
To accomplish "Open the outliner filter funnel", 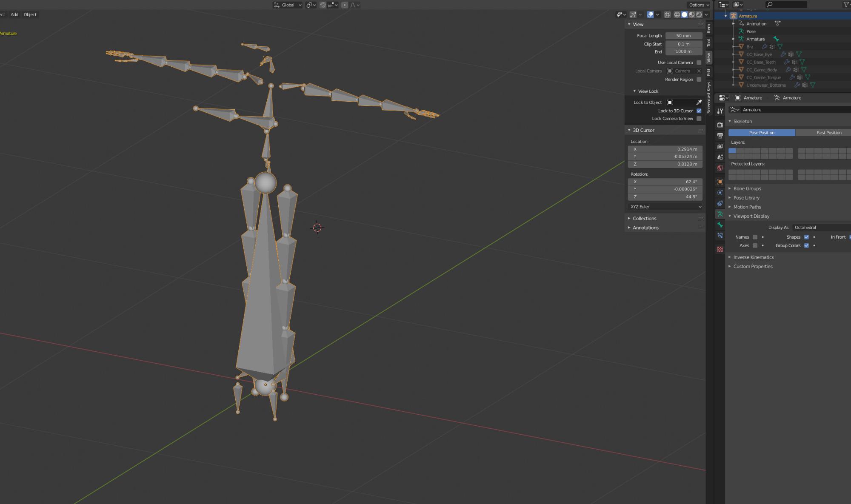I will click(846, 5).
